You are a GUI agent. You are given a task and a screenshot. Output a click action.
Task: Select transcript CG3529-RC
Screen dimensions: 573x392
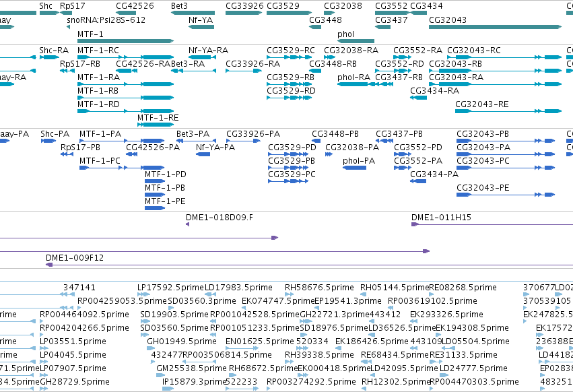point(289,57)
